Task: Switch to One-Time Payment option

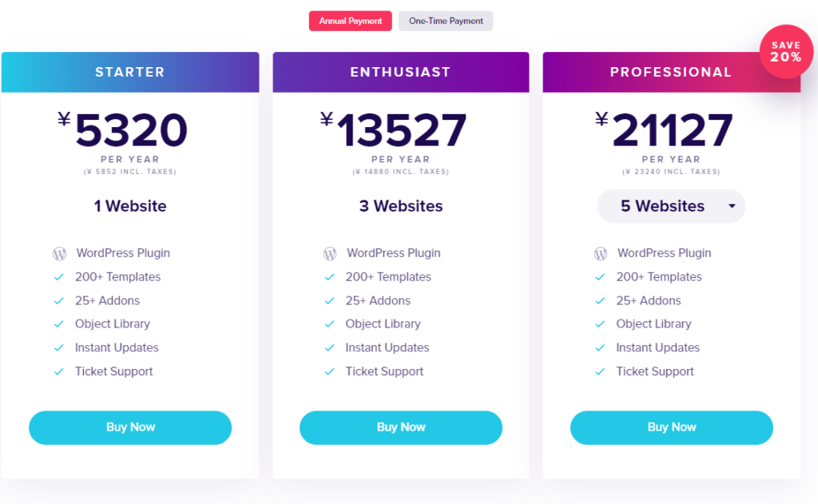Action: [x=446, y=21]
